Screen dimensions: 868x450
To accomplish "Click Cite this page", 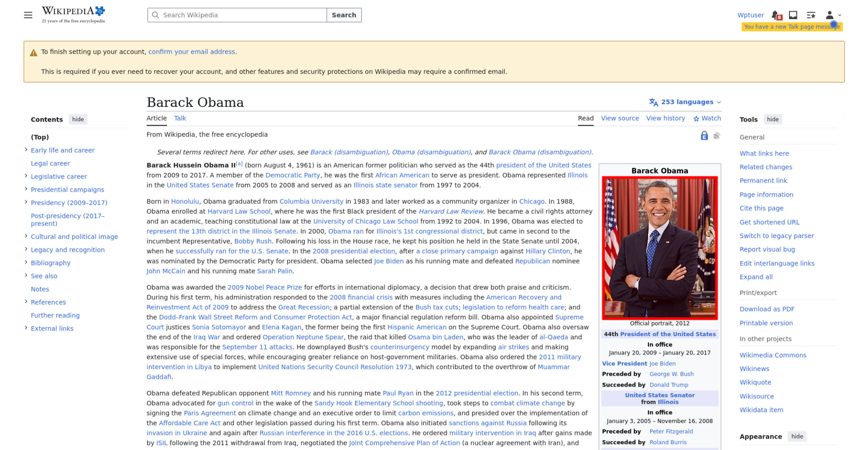I will tap(761, 208).
